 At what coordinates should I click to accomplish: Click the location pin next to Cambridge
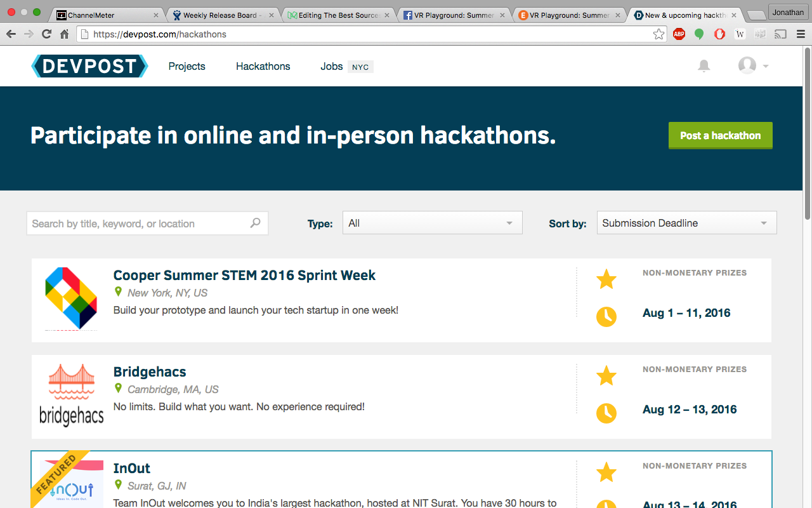click(x=118, y=389)
